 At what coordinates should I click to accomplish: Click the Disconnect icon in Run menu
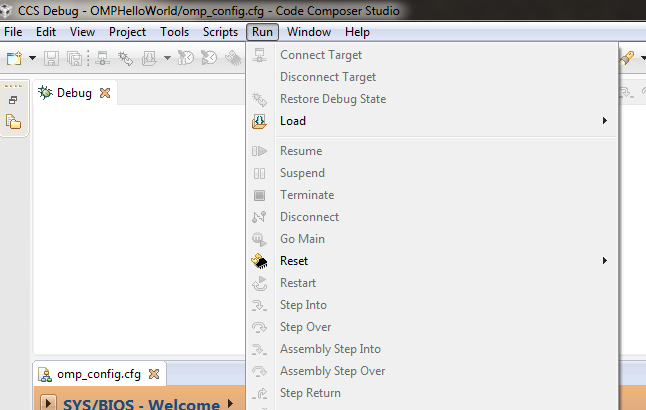[259, 217]
